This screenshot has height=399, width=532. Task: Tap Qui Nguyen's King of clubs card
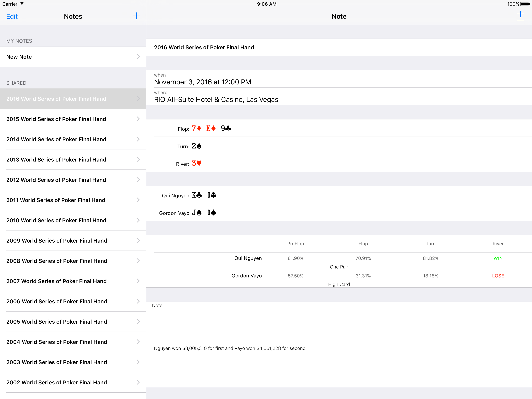point(197,195)
